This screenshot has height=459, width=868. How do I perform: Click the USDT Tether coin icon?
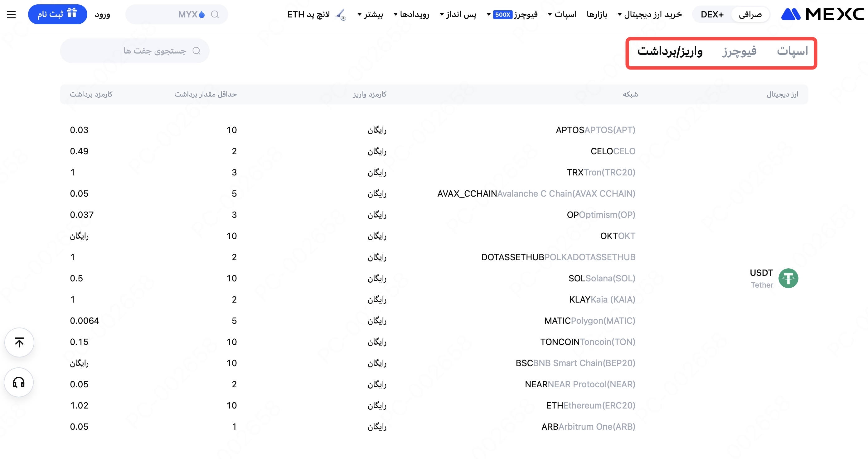pos(788,278)
